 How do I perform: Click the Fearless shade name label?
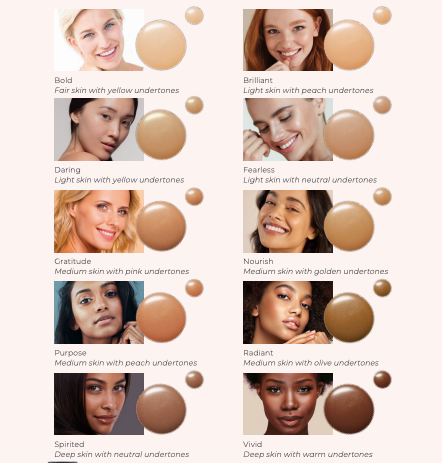(x=259, y=170)
